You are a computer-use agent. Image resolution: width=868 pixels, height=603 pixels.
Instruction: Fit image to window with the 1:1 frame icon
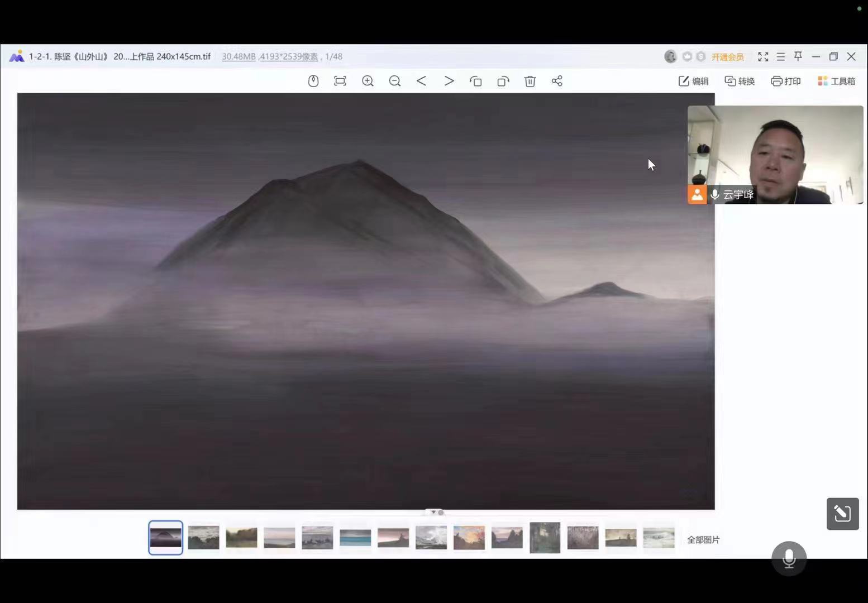pyautogui.click(x=340, y=81)
